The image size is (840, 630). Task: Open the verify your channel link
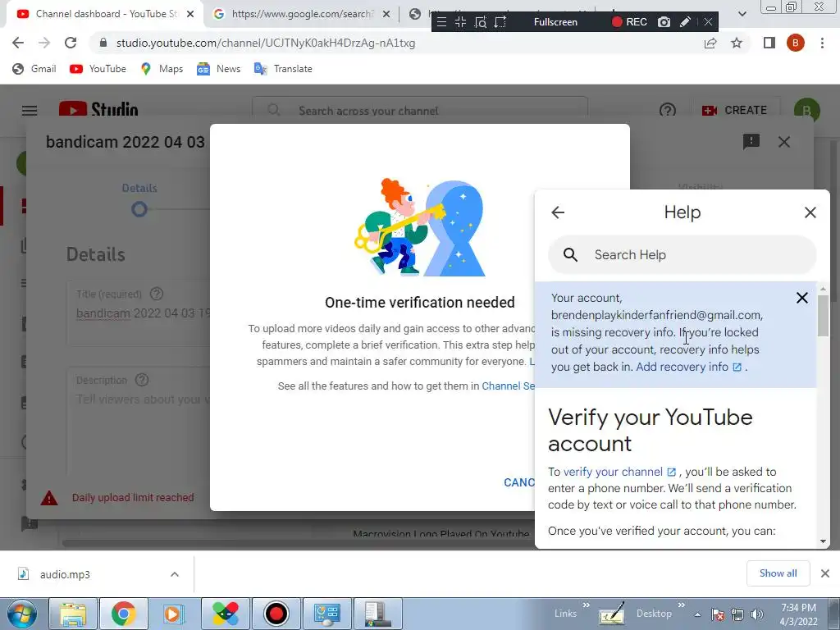[619, 472]
